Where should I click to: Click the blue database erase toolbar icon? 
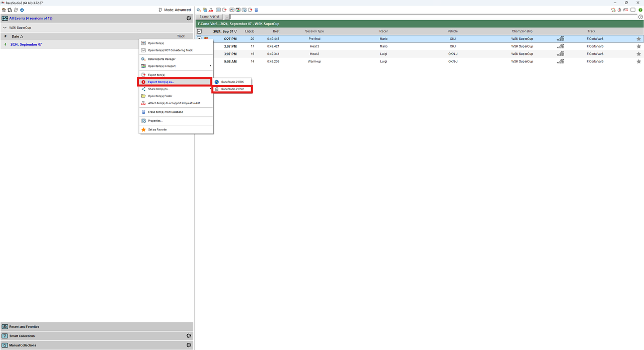click(256, 10)
